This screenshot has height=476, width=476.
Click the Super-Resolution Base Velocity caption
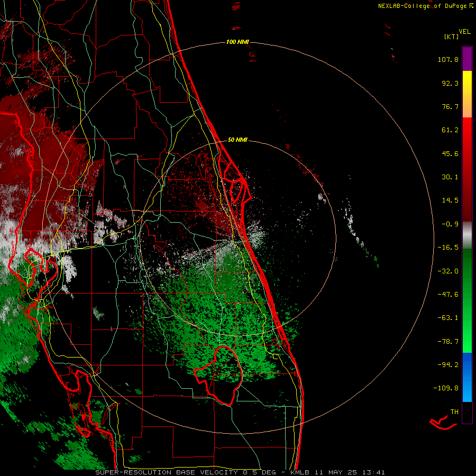[x=240, y=472]
